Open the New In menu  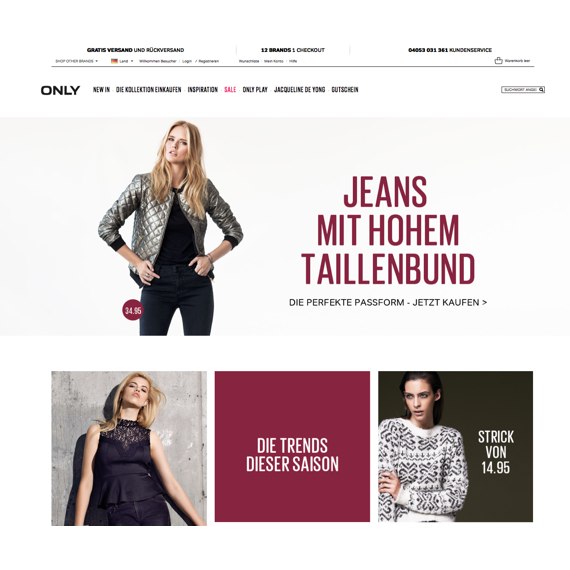click(101, 89)
